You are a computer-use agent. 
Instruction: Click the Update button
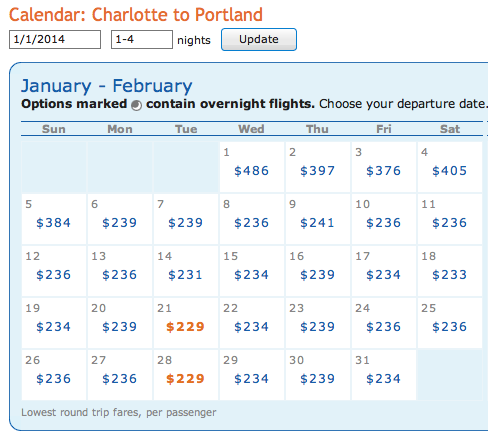point(259,40)
